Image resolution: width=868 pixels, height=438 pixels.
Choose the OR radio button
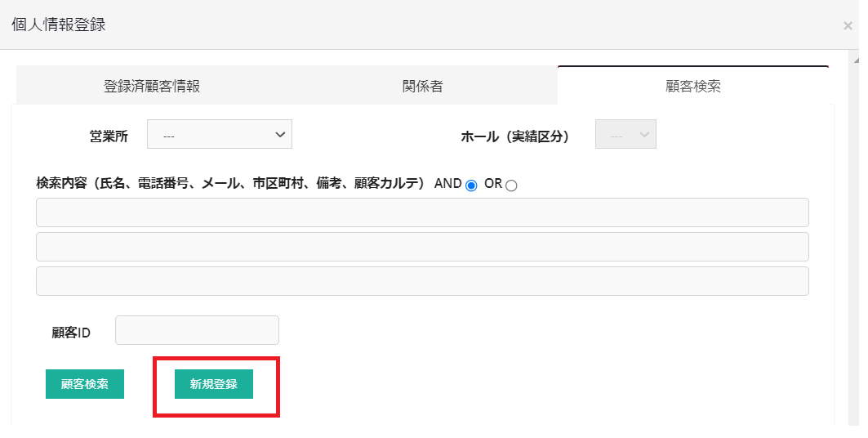coord(511,185)
